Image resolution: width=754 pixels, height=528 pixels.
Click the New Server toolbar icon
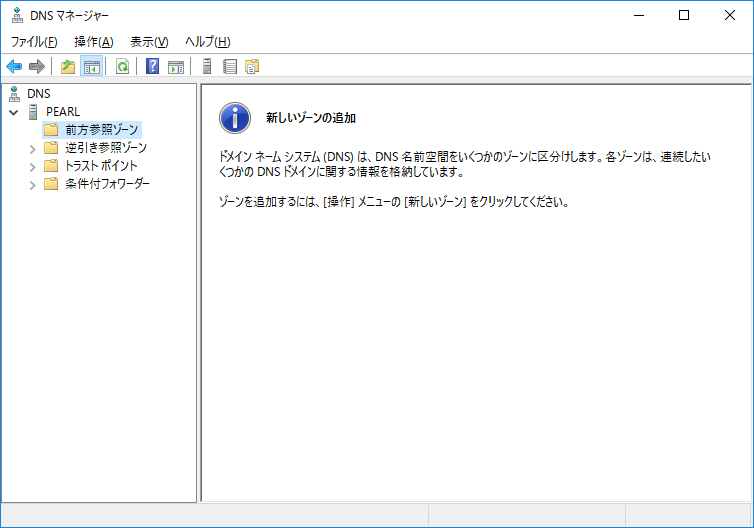207,67
